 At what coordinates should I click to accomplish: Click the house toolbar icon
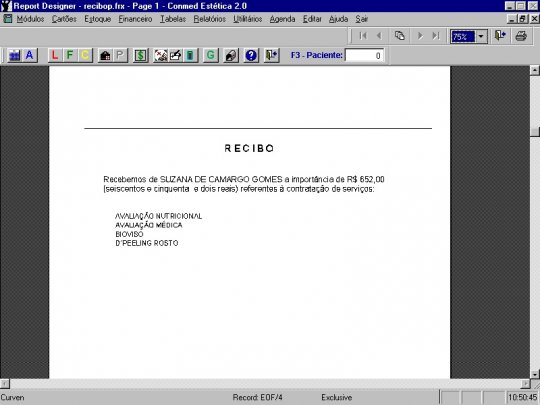105,55
